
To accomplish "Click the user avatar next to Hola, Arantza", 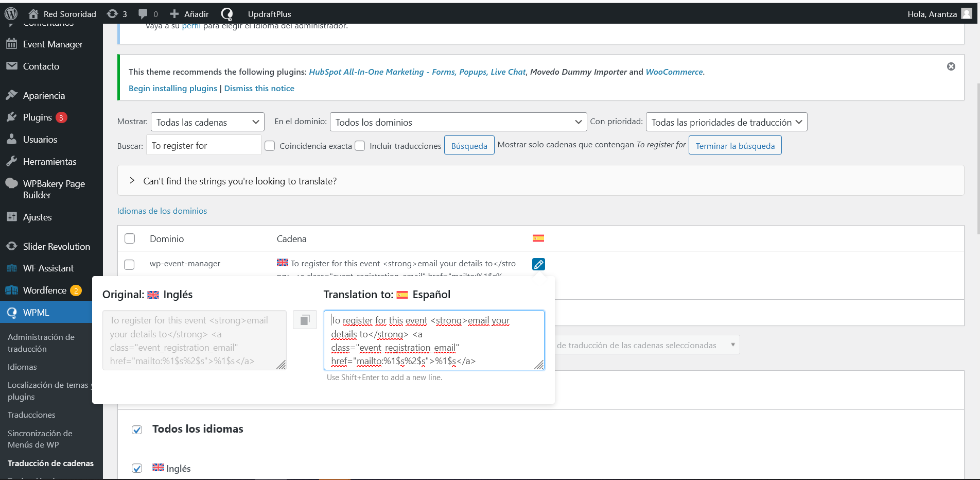I will click(967, 14).
